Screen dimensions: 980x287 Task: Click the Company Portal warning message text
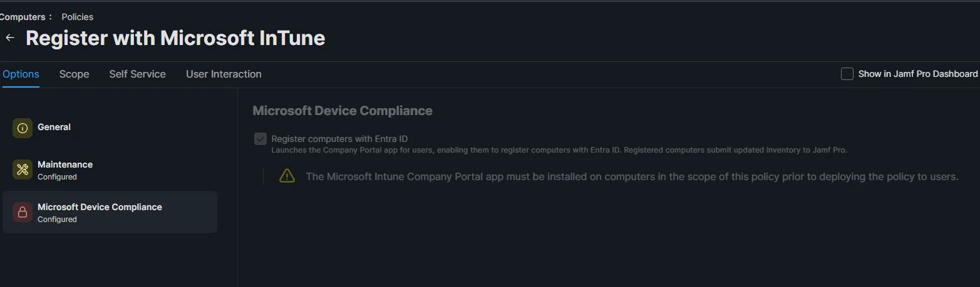click(x=632, y=176)
